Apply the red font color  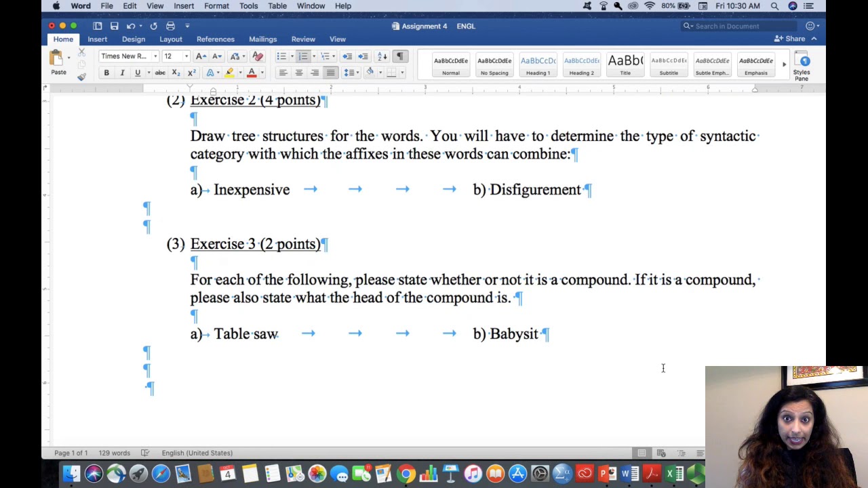point(252,73)
